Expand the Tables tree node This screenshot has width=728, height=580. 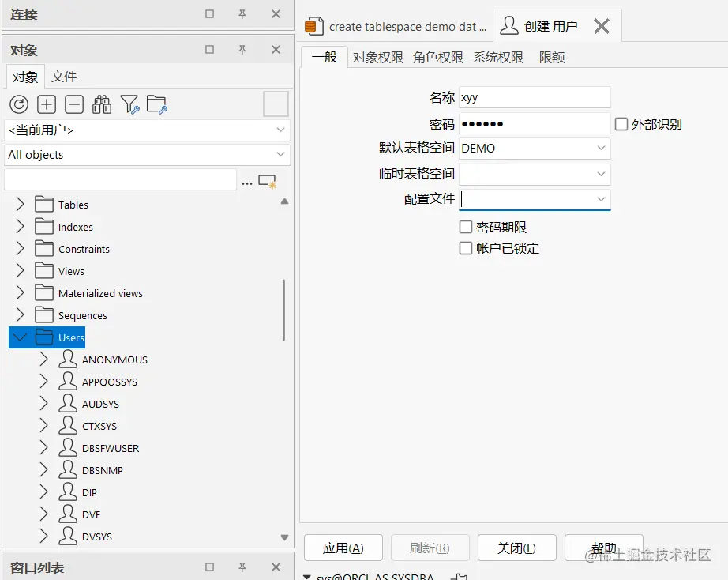click(20, 204)
